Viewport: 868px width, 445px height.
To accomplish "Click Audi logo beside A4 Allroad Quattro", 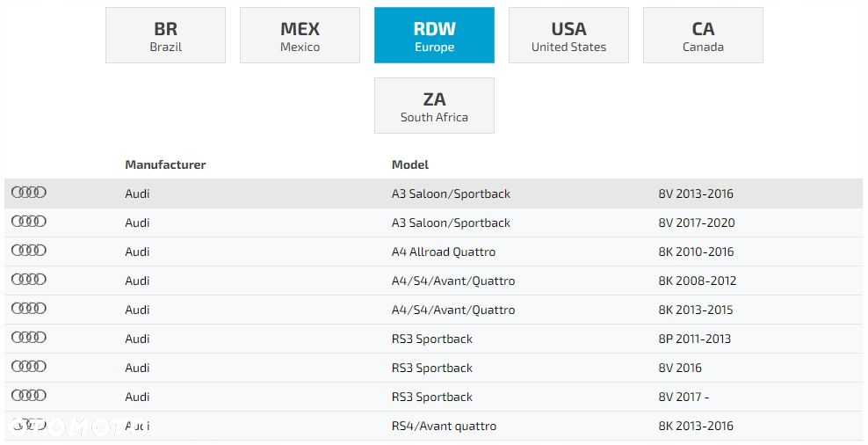I will pyautogui.click(x=29, y=250).
